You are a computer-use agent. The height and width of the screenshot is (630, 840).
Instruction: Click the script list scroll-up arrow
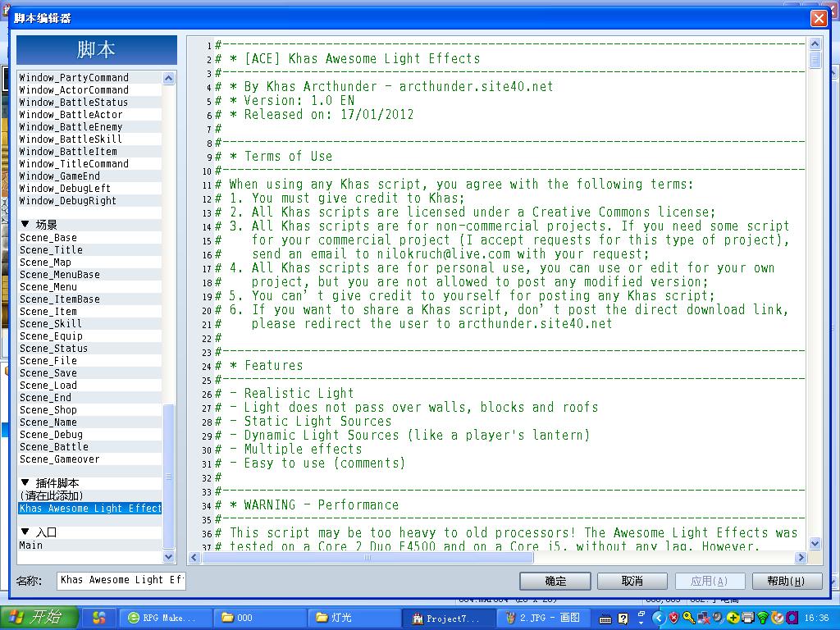[169, 78]
